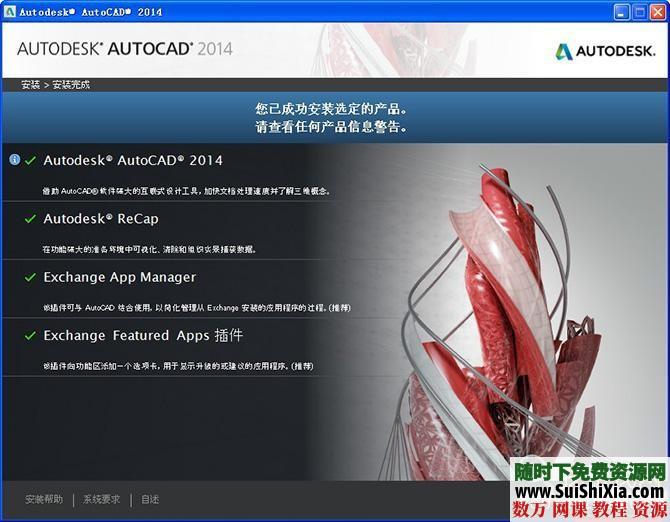The width and height of the screenshot is (670, 522).
Task: Open the 自述 readme link in the footer
Action: (x=150, y=499)
